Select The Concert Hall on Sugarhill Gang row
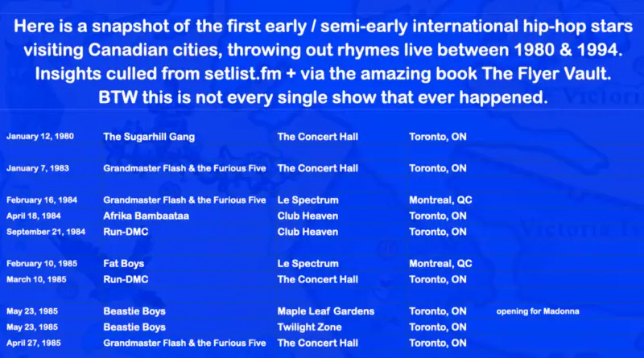The height and width of the screenshot is (358, 644). coord(317,137)
